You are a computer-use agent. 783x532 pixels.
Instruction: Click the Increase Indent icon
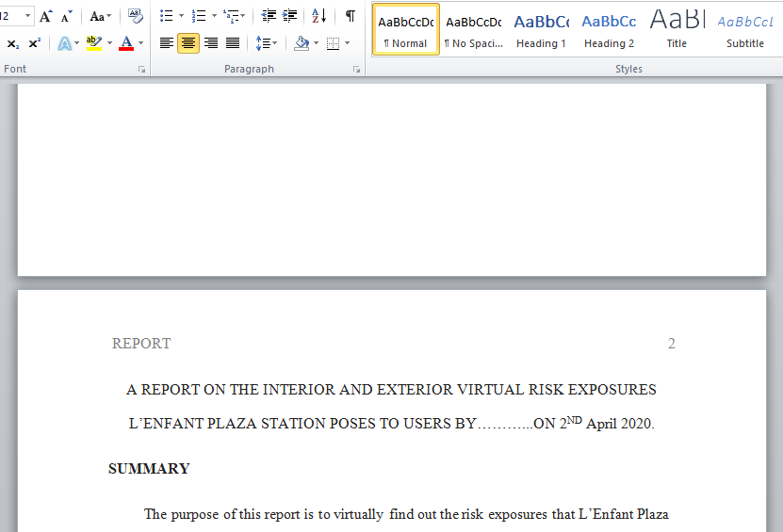289,16
